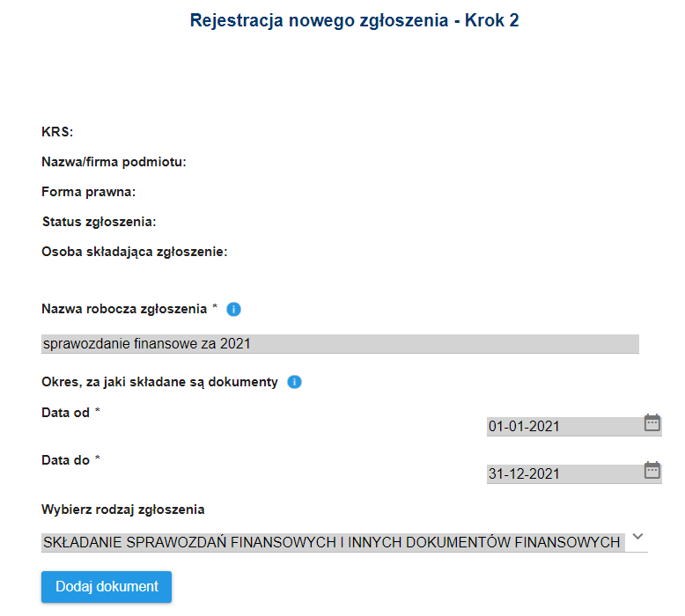Click the info icon beside Nazwa robocza zgłoszenia
The height and width of the screenshot is (616, 685).
[x=233, y=309]
